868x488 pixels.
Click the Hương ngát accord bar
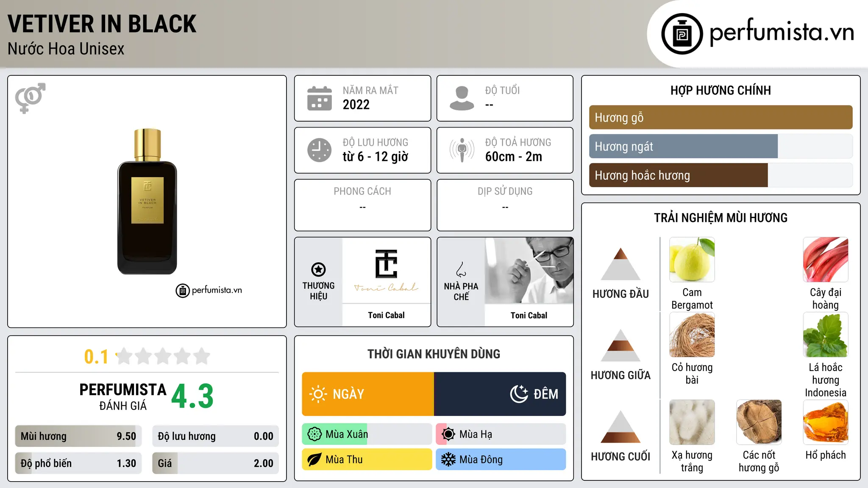click(x=721, y=146)
